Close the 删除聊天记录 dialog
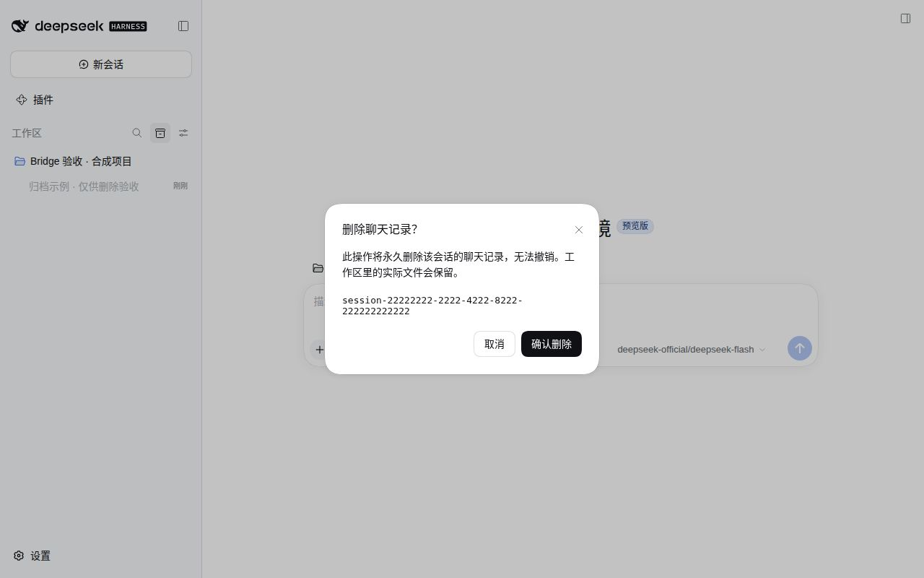Screen dimensions: 924x578 point(579,230)
